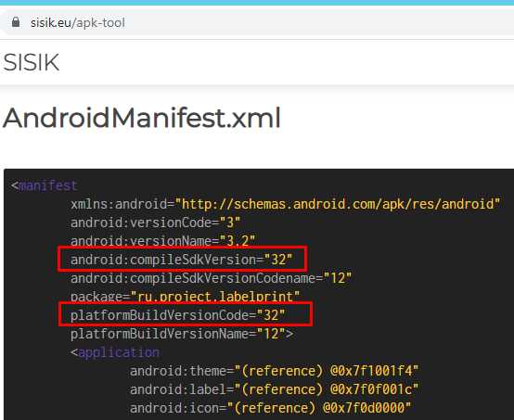Image resolution: width=514 pixels, height=420 pixels.
Task: Click the platformBuildVersionName="12" line
Action: tap(182, 334)
